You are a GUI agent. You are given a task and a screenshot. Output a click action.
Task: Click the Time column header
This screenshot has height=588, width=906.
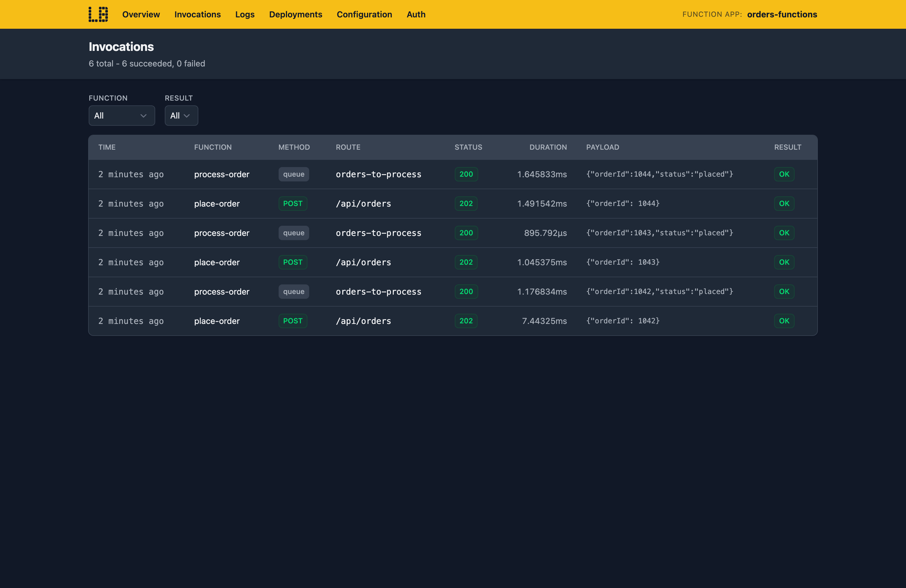(107, 147)
